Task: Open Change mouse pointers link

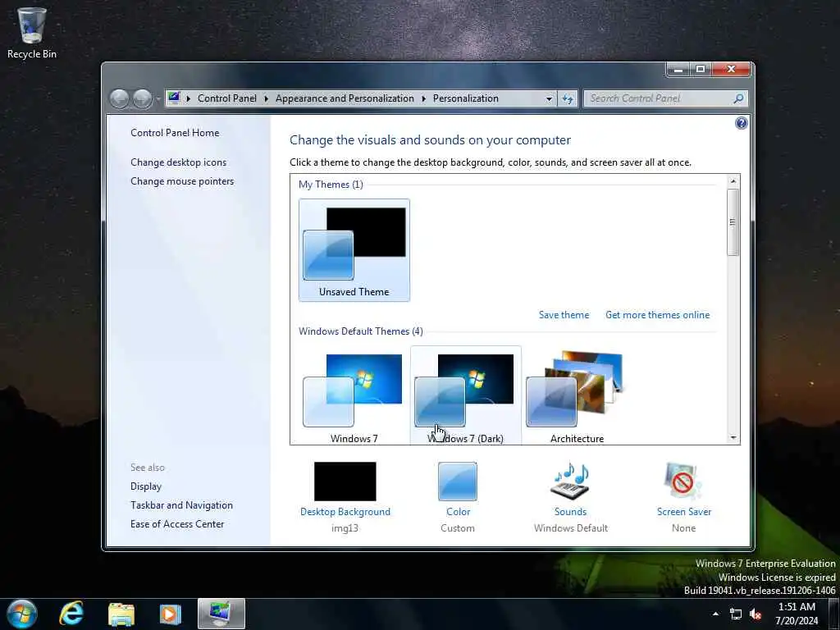Action: [182, 181]
